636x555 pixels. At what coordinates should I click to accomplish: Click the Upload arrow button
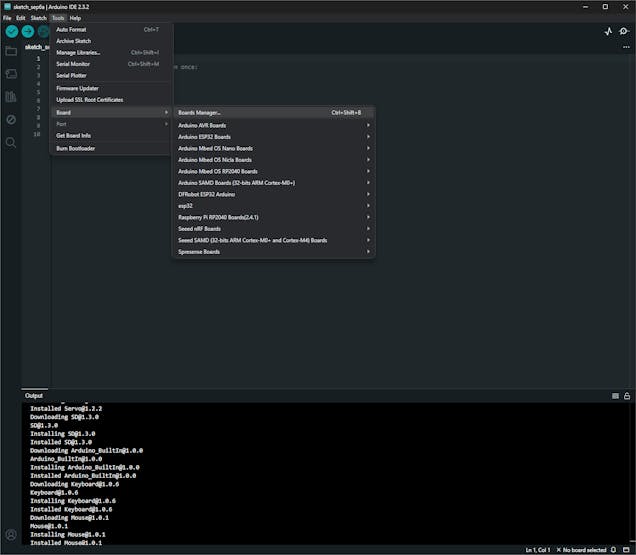click(x=27, y=31)
